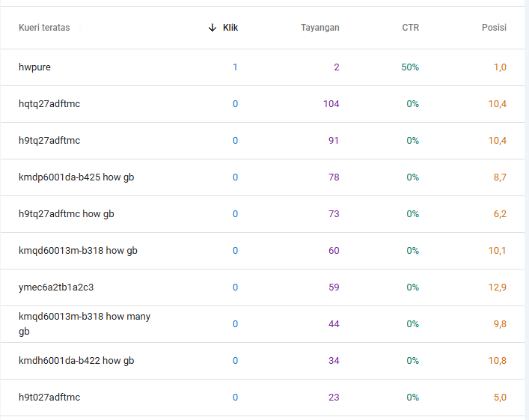Click the Kueri teratas column header
This screenshot has width=529, height=420.
(44, 28)
